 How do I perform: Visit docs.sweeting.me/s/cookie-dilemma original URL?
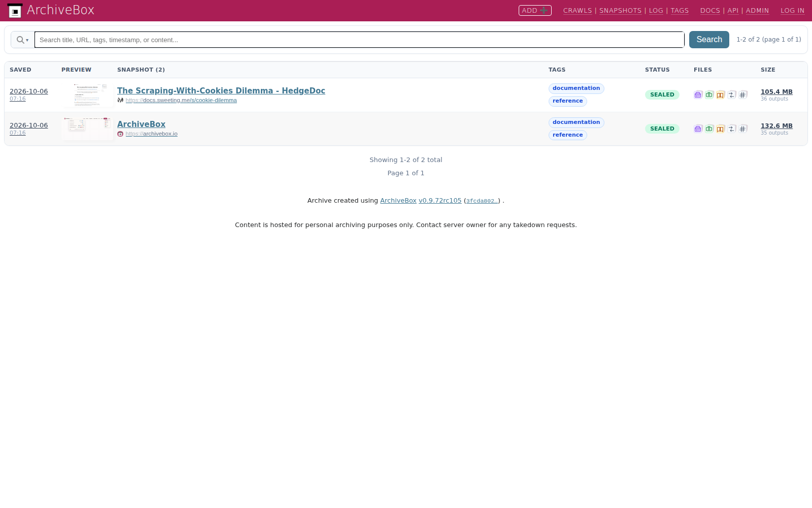[x=181, y=100]
